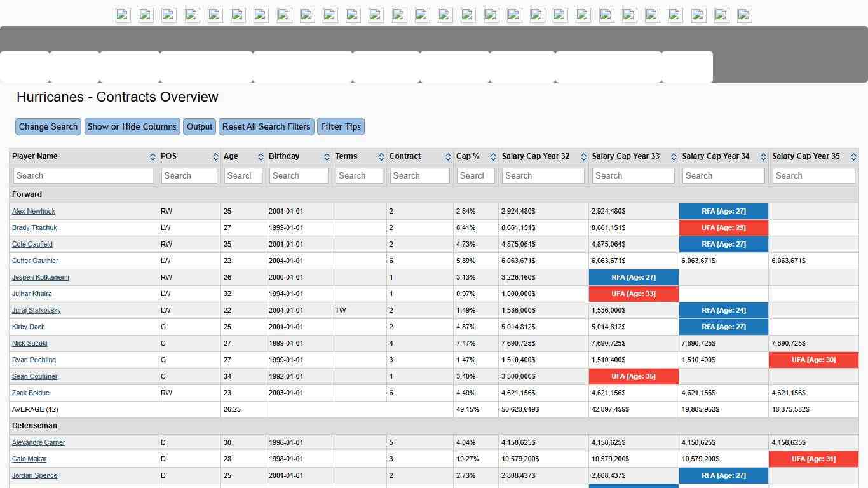
Task: Click the Output button
Action: pyautogui.click(x=200, y=126)
